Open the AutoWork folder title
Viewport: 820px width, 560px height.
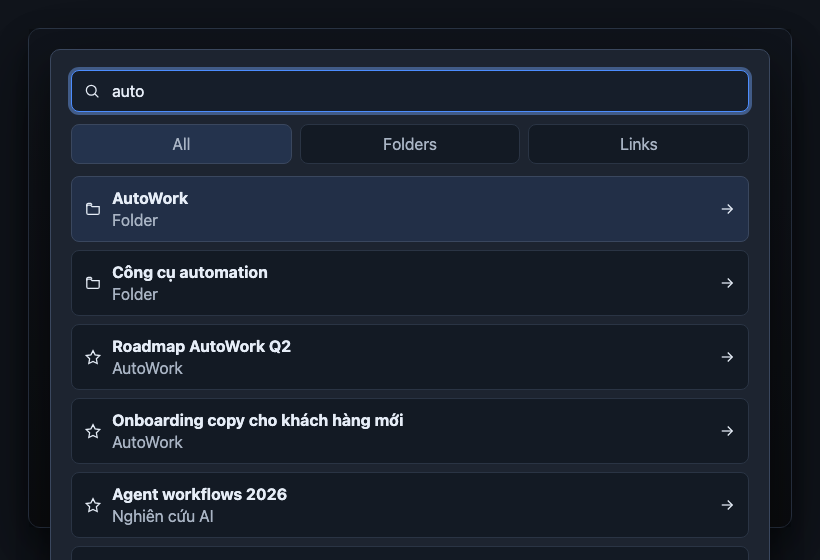[150, 199]
